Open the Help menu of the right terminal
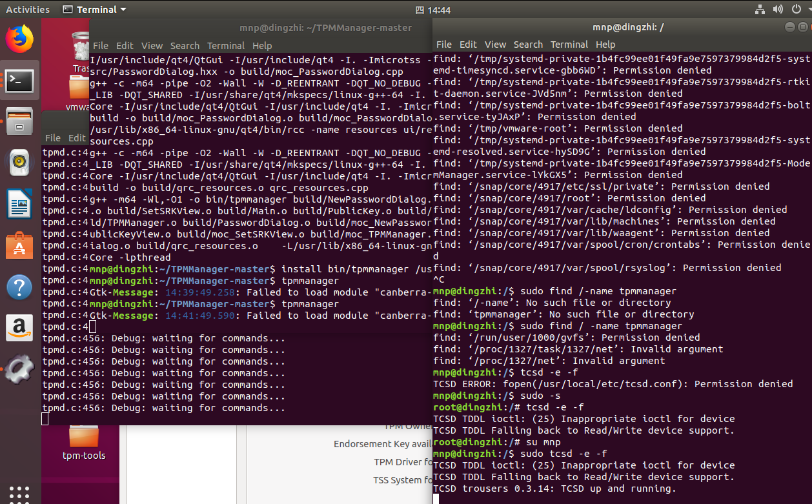812x504 pixels. click(605, 45)
